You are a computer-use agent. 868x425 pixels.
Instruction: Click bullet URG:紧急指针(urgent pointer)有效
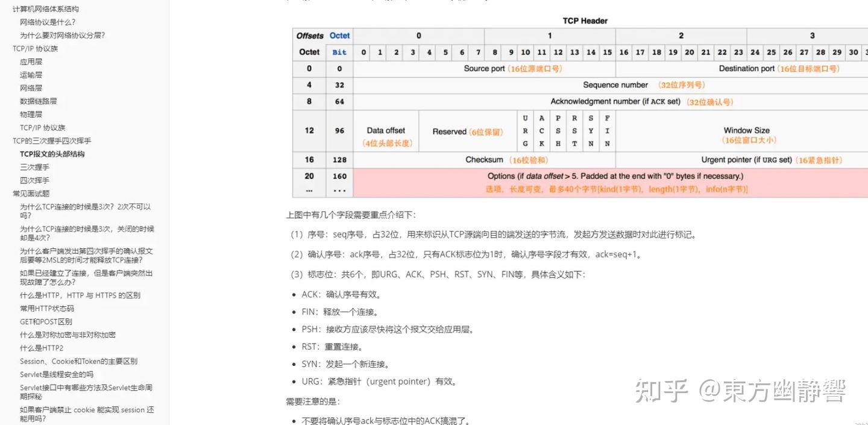tap(379, 382)
